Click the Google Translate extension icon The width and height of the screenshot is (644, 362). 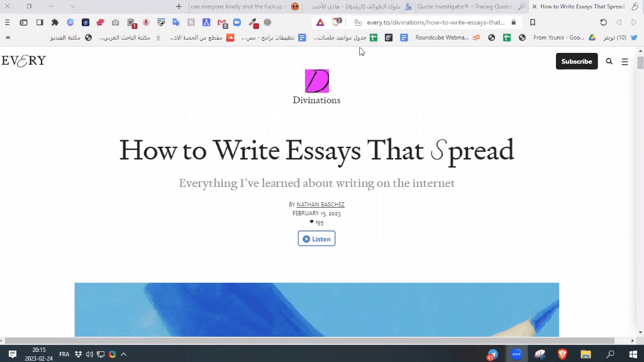(x=176, y=22)
